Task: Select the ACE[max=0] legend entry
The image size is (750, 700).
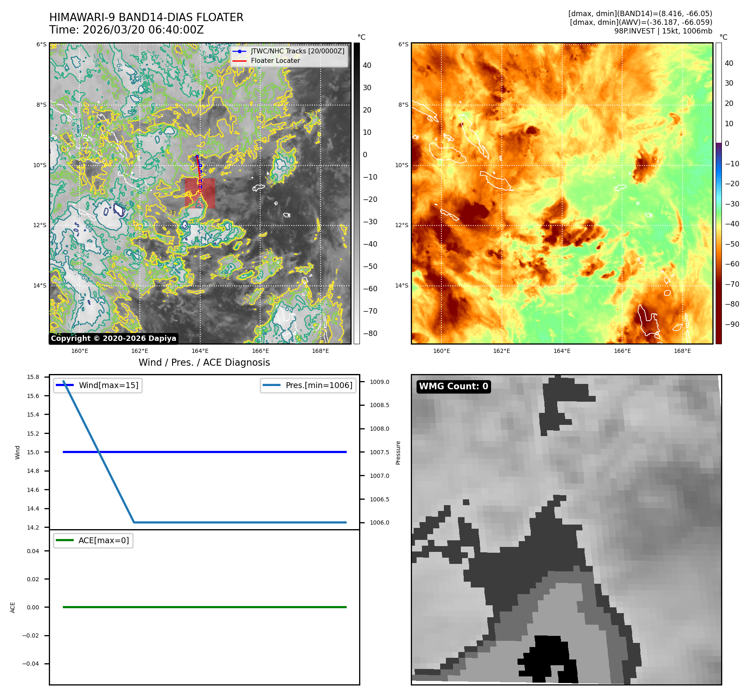Action: (x=93, y=541)
